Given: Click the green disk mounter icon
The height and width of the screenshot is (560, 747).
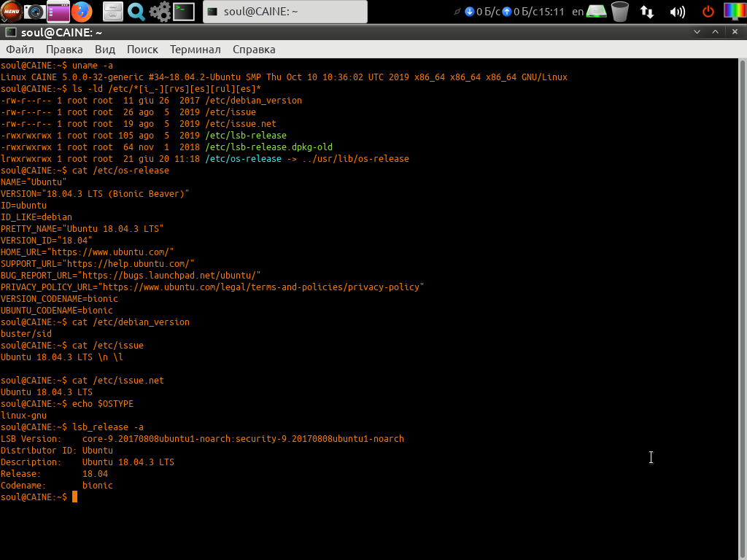Looking at the screenshot, I should click(x=597, y=12).
